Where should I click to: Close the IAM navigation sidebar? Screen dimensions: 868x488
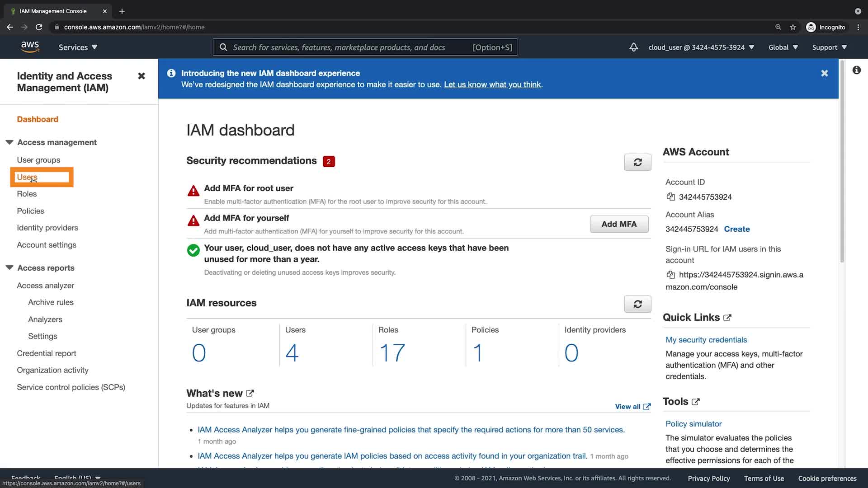[142, 76]
